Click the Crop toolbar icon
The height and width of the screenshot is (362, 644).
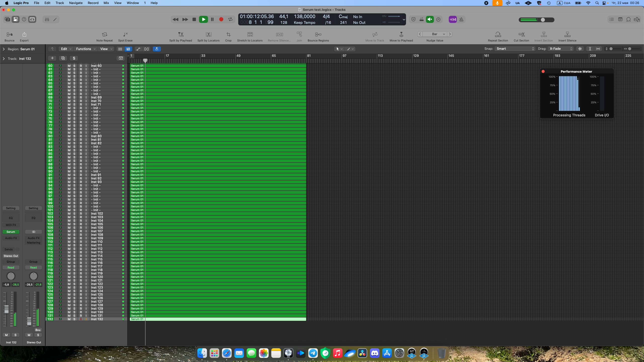(228, 34)
